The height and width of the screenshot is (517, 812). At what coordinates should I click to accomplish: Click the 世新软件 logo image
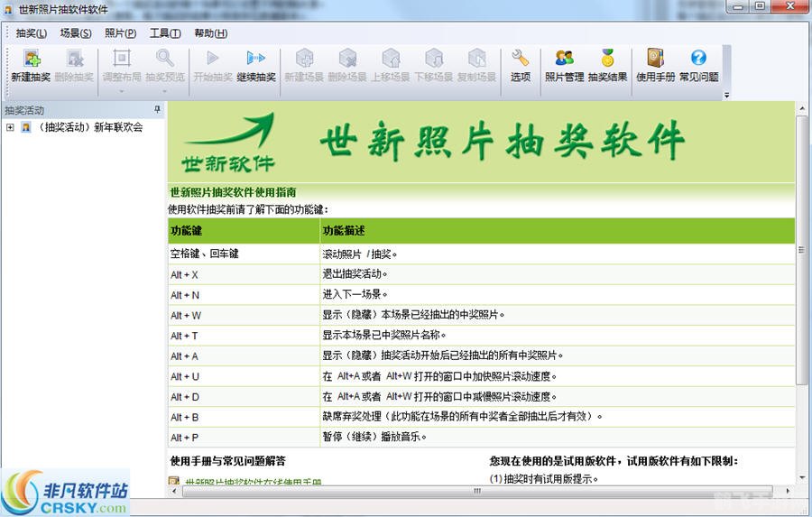(228, 143)
